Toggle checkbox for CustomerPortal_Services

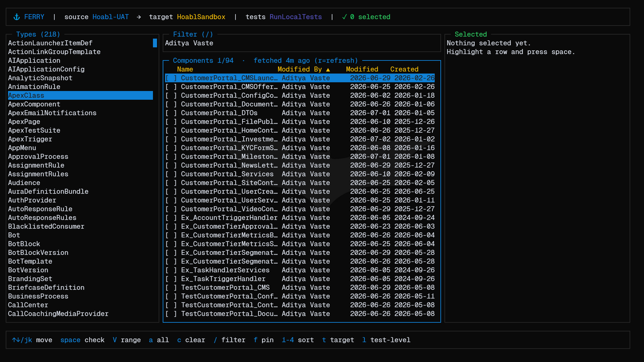171,174
